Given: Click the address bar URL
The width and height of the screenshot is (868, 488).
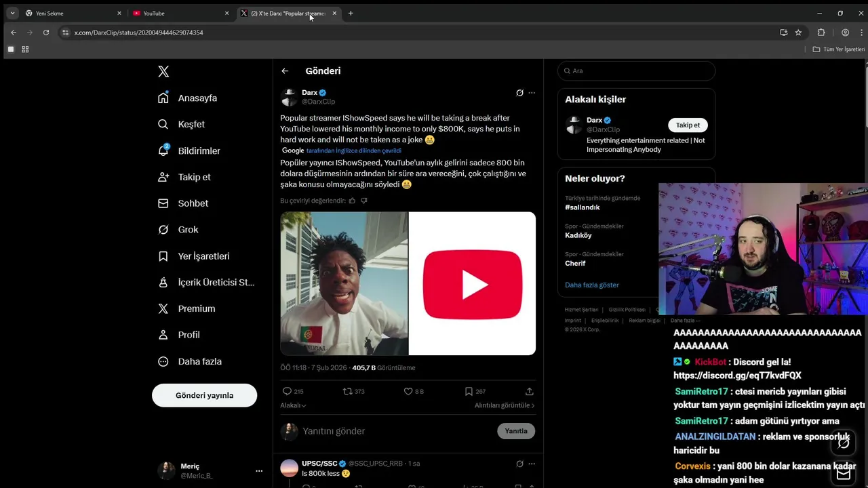Looking at the screenshot, I should tap(138, 33).
